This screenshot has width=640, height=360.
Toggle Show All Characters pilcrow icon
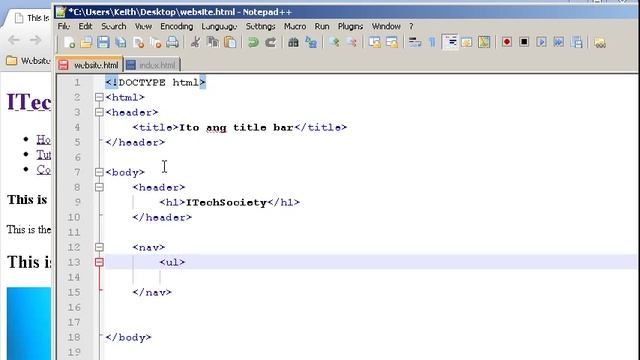click(x=432, y=42)
